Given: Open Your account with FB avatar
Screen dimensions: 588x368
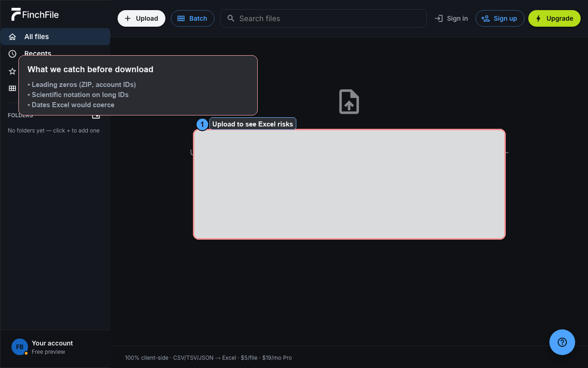Looking at the screenshot, I should (55, 347).
